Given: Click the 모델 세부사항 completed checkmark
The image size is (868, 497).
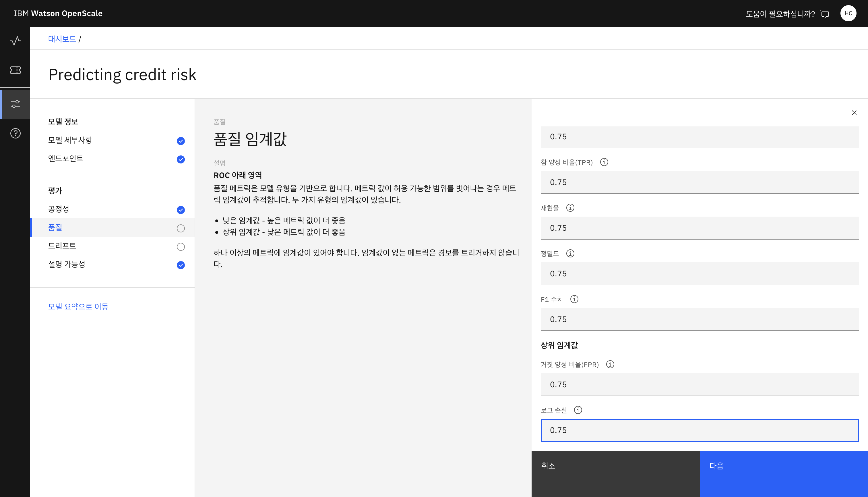Looking at the screenshot, I should click(181, 141).
